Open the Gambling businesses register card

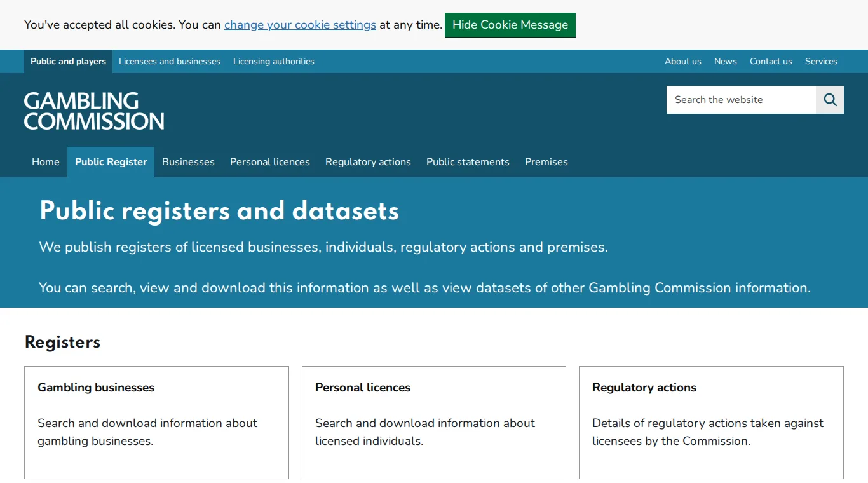(x=156, y=423)
